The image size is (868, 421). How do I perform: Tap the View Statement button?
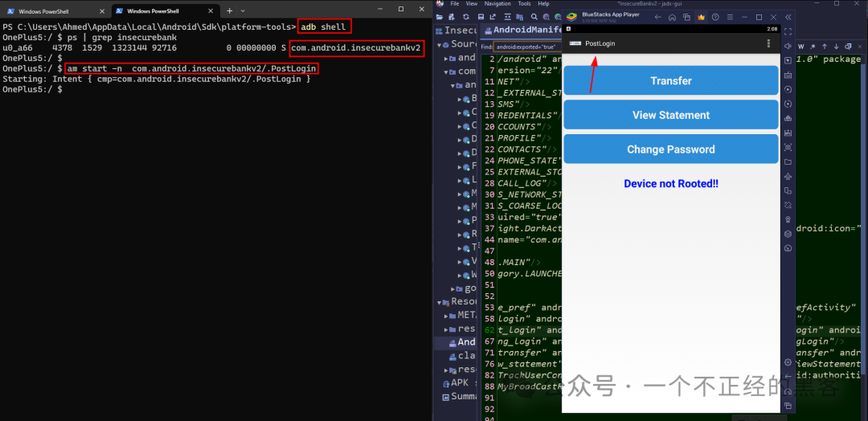671,115
